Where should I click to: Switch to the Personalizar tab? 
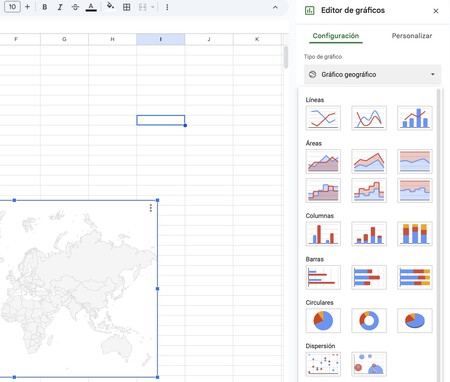click(412, 36)
